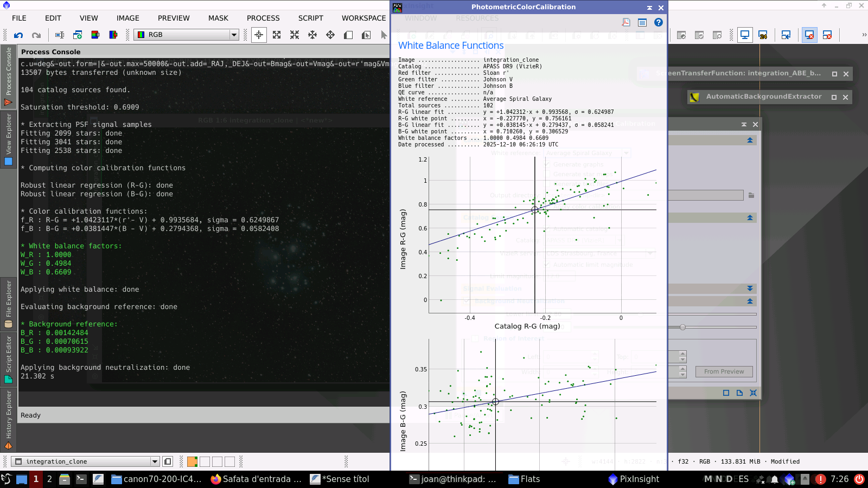868x488 pixels.
Task: Enable the Generate star maps checkbox
Action: click(547, 174)
